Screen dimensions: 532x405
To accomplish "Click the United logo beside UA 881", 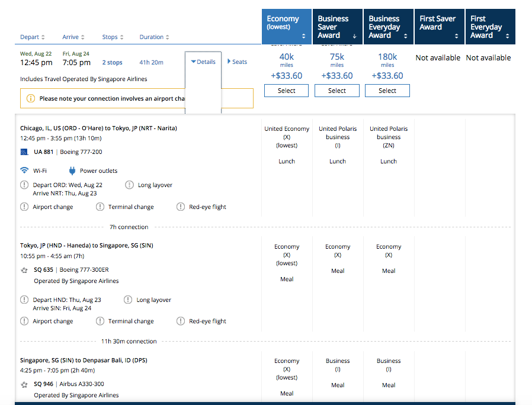I will pos(24,152).
